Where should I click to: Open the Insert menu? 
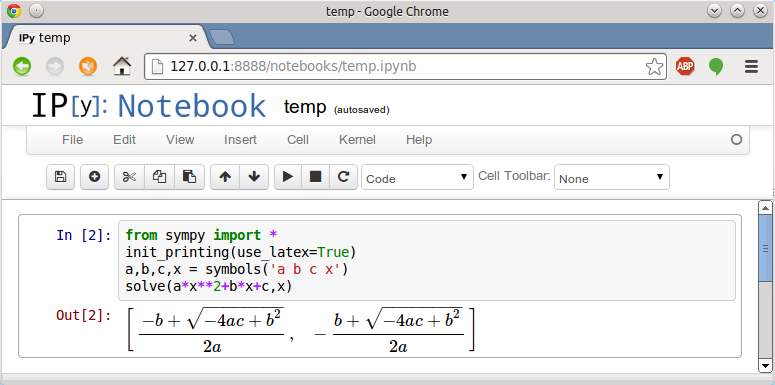coord(240,140)
